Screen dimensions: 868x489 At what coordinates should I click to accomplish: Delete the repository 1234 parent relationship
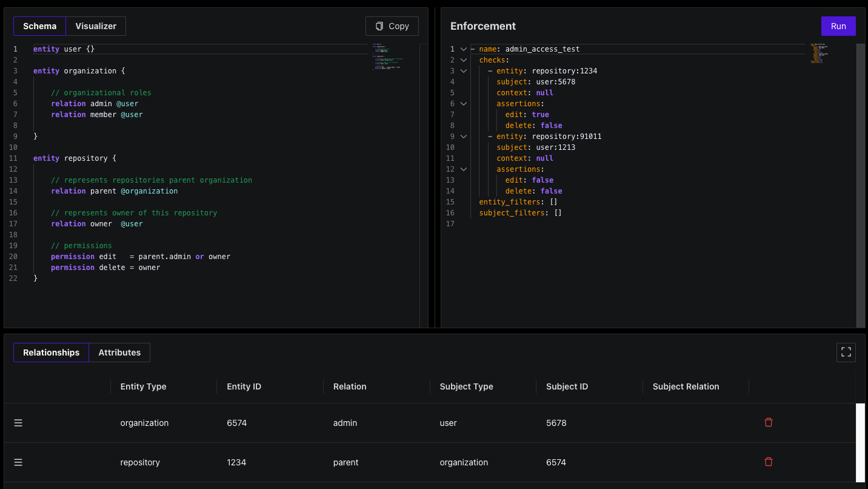(769, 462)
